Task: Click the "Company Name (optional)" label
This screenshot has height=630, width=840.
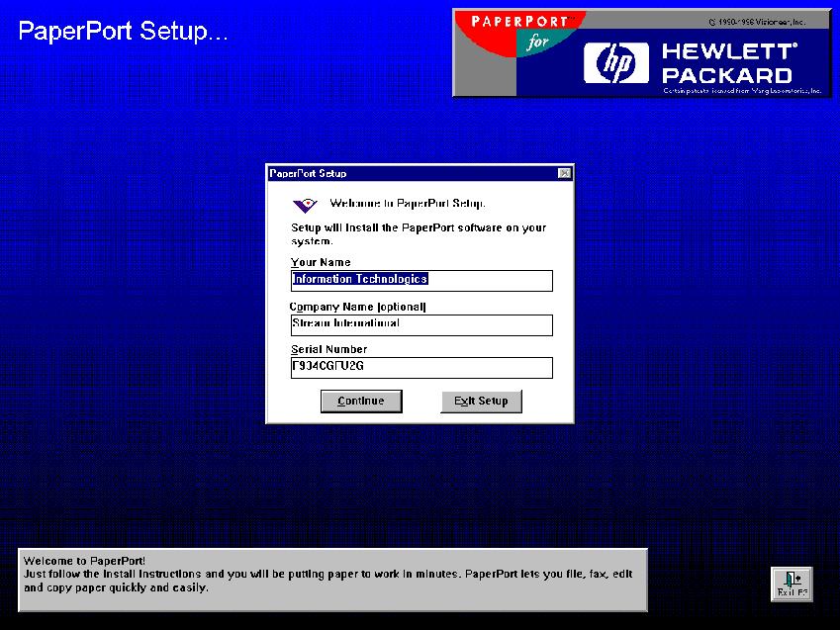Action: coord(358,307)
